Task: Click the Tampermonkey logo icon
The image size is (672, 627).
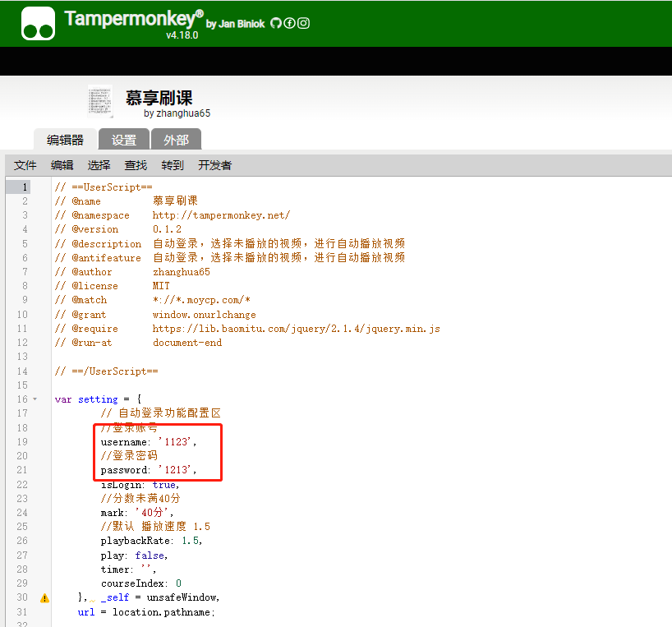Action: [x=38, y=23]
